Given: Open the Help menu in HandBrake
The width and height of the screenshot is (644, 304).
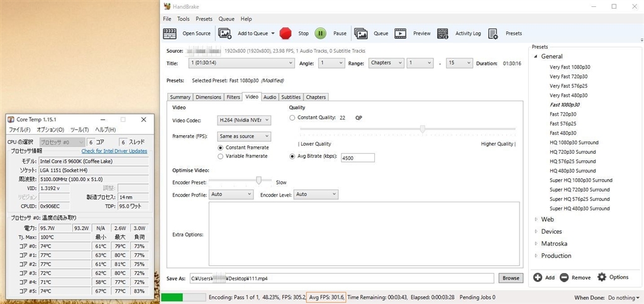Looking at the screenshot, I should click(246, 19).
